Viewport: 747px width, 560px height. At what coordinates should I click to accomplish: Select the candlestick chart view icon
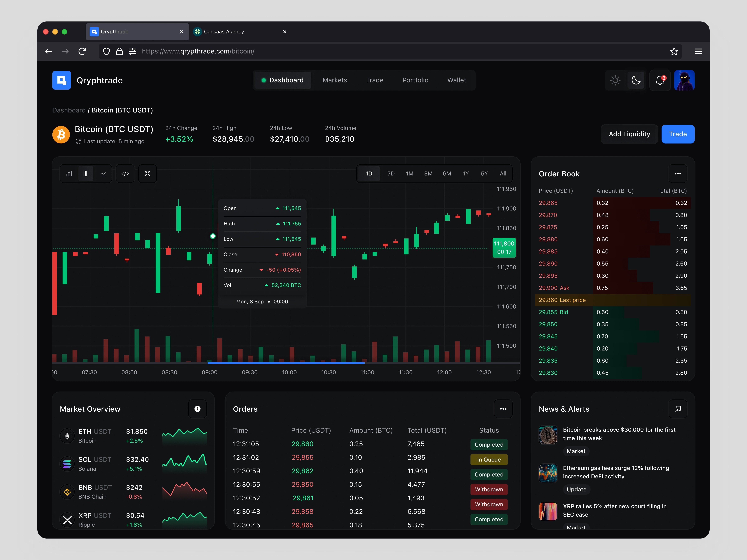click(86, 173)
